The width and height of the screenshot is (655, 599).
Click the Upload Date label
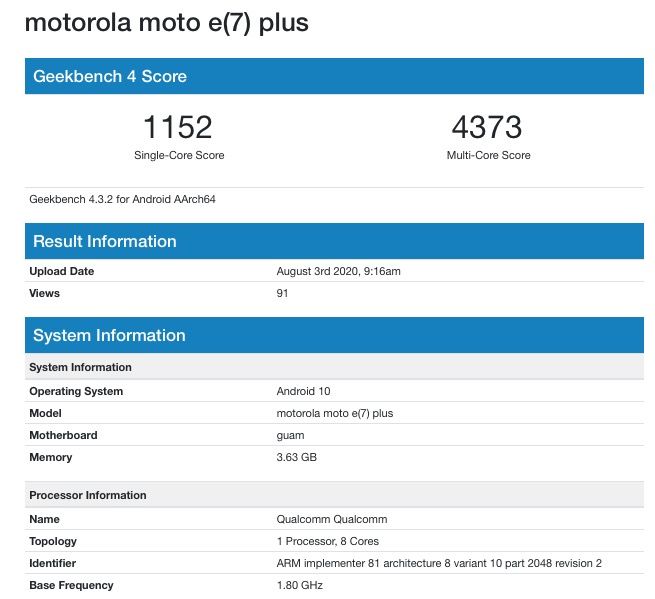[62, 271]
